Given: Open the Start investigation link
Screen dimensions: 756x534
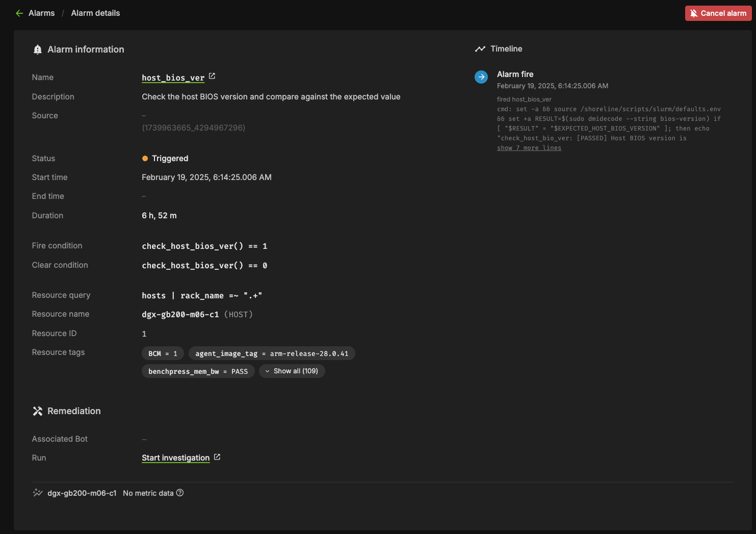Looking at the screenshot, I should coord(175,458).
